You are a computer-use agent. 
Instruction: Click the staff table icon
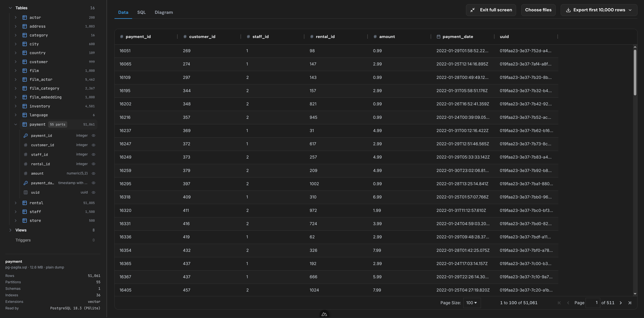pos(25,211)
